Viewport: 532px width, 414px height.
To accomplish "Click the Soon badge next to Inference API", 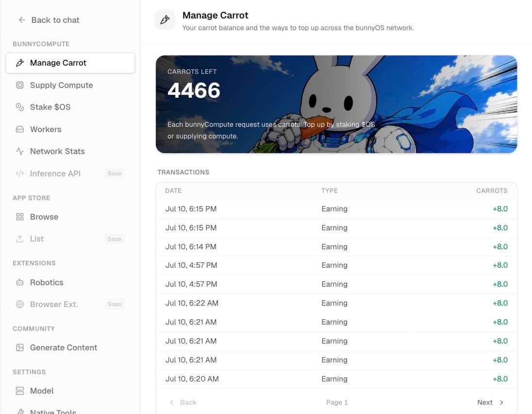I will pyautogui.click(x=115, y=173).
